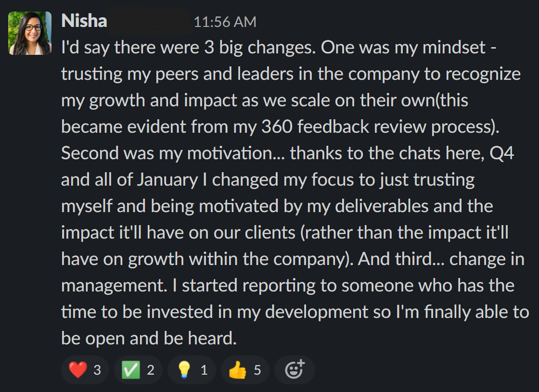
Task: Click the count 3 beside the heart
Action: pos(97,370)
